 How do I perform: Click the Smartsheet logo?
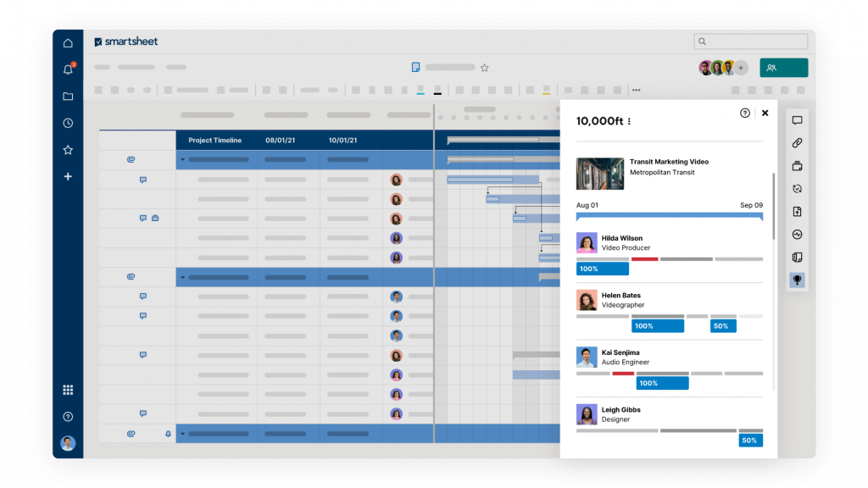pos(126,42)
